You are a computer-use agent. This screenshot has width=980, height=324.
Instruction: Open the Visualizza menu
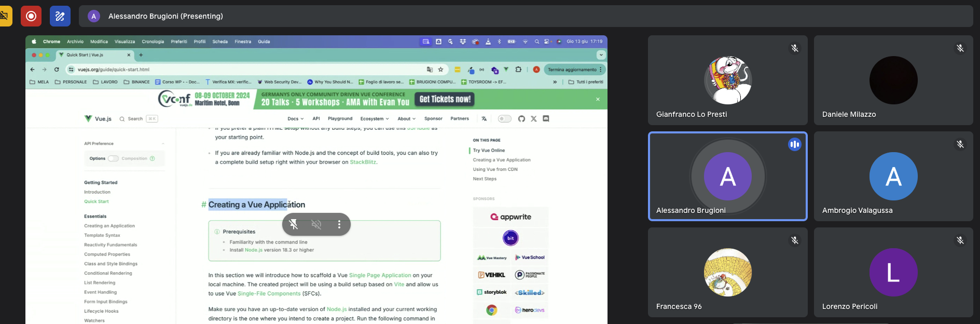pyautogui.click(x=125, y=42)
